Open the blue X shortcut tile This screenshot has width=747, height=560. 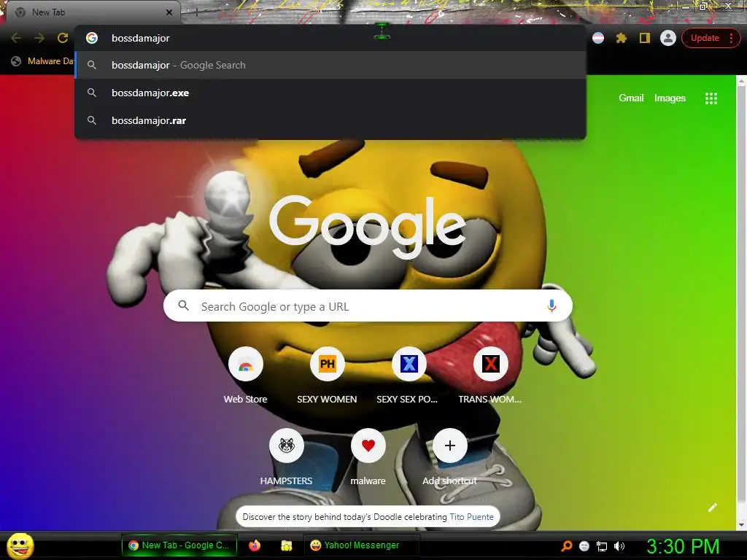click(409, 376)
